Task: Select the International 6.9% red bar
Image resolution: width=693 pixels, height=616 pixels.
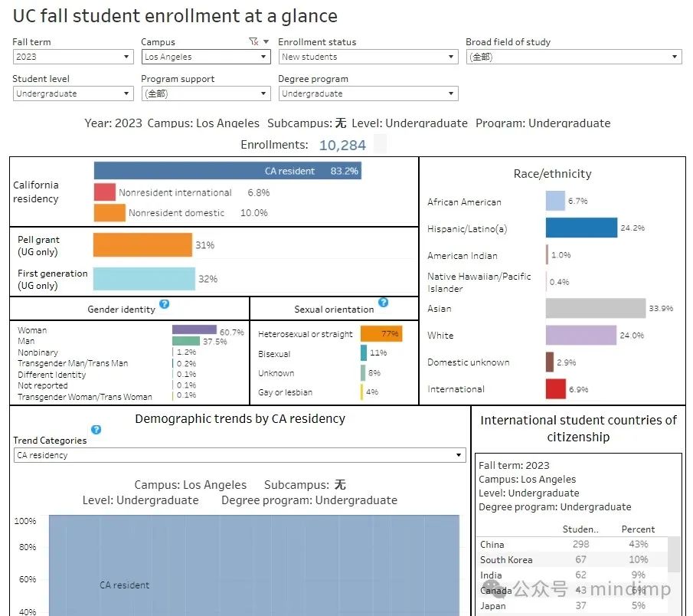Action: 556,388
